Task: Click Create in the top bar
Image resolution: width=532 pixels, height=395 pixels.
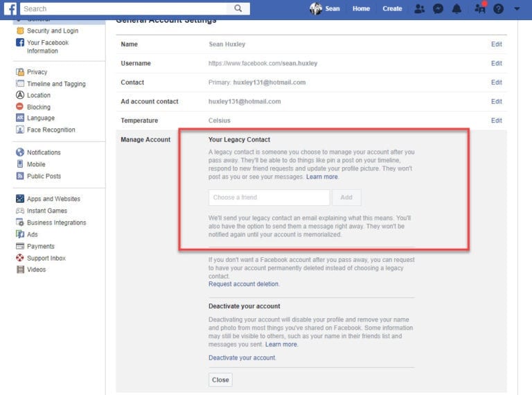Action: tap(392, 8)
